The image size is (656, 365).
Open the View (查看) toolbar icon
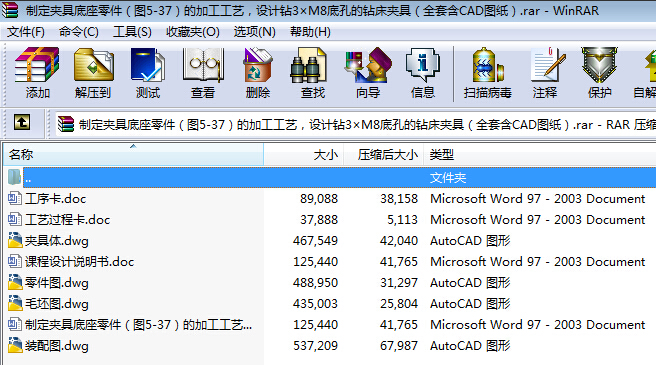tap(203, 65)
